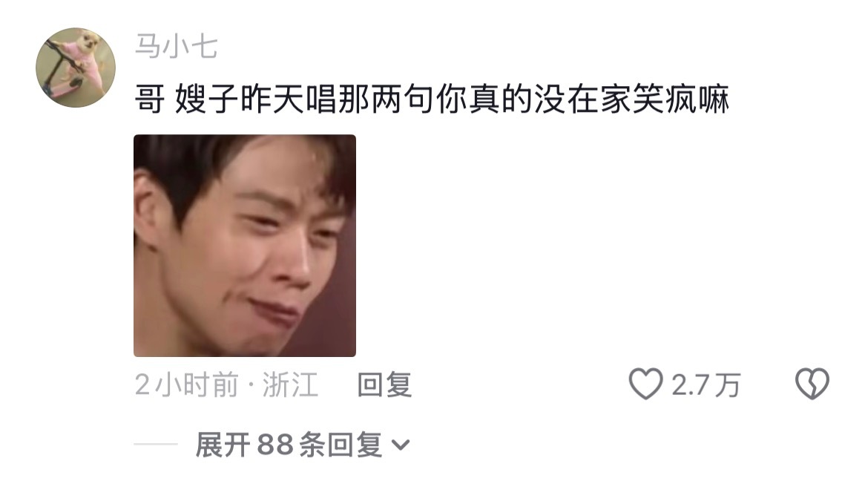
Task: Click the short line beside 展开 replies
Action: pos(156,444)
